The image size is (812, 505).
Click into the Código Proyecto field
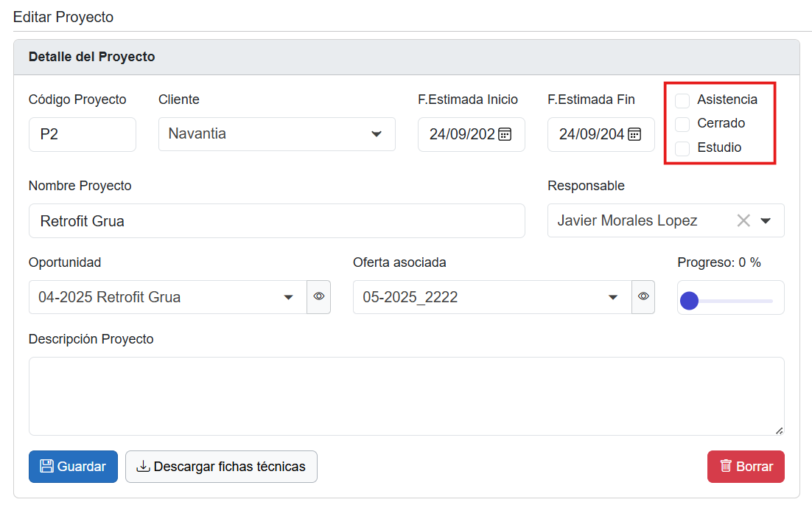click(x=82, y=134)
